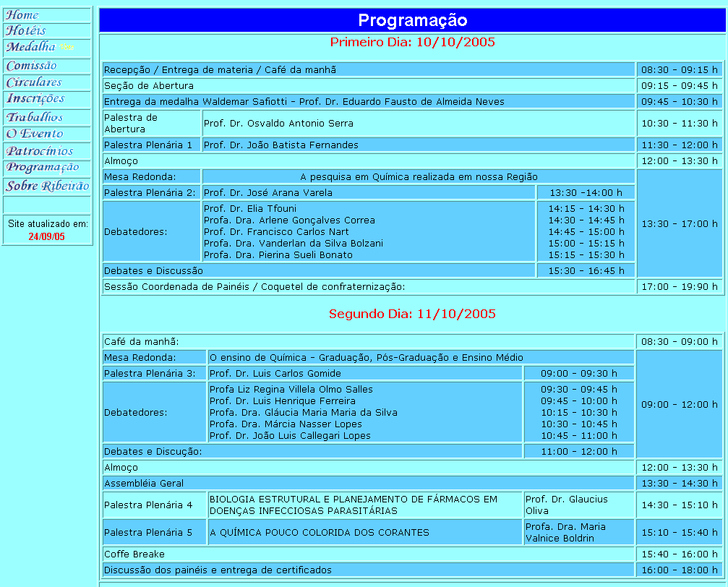Select Prof. Dr. Francisco Carlos Nart
Screen dimensions: 728x587
[275, 232]
